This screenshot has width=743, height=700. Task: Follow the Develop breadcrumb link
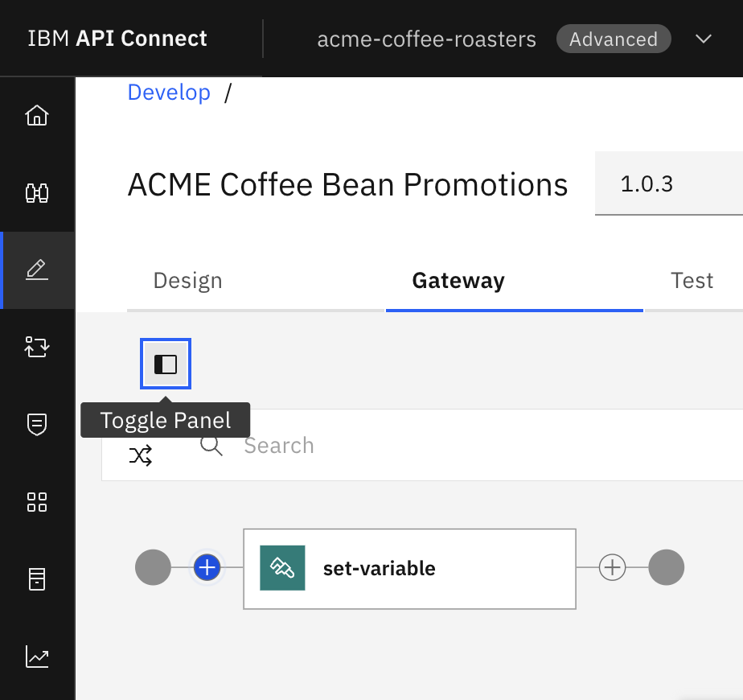(x=169, y=93)
